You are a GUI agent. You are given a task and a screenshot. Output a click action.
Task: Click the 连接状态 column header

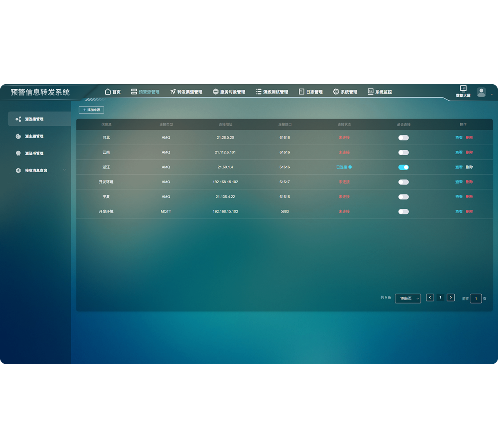[x=344, y=124]
